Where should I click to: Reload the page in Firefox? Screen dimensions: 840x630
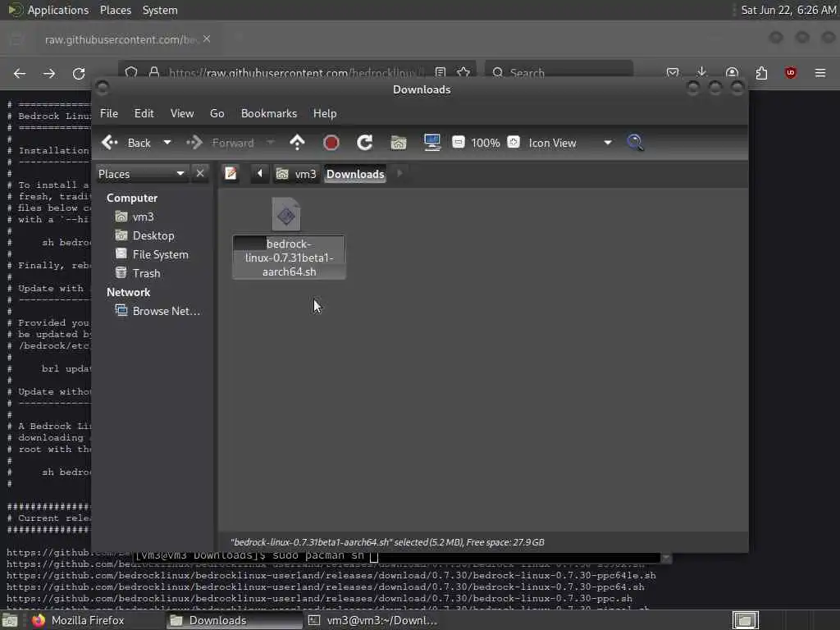[79, 73]
